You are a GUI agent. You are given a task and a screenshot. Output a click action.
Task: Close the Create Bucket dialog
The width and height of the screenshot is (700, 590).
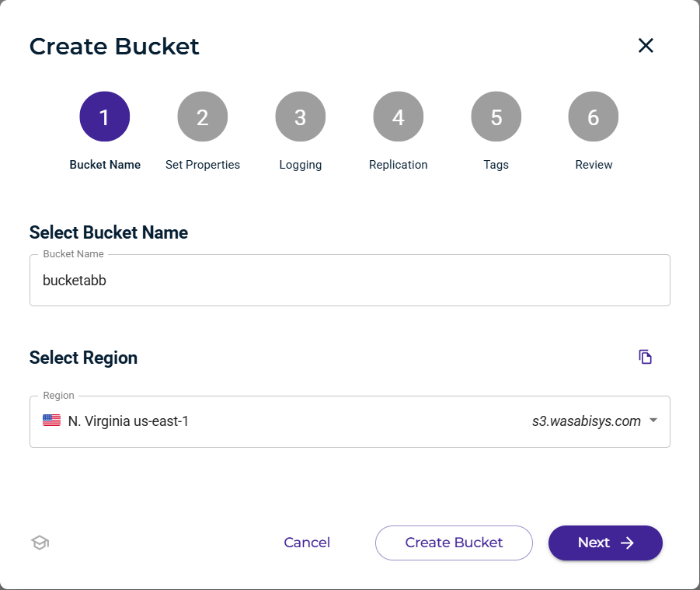[646, 46]
